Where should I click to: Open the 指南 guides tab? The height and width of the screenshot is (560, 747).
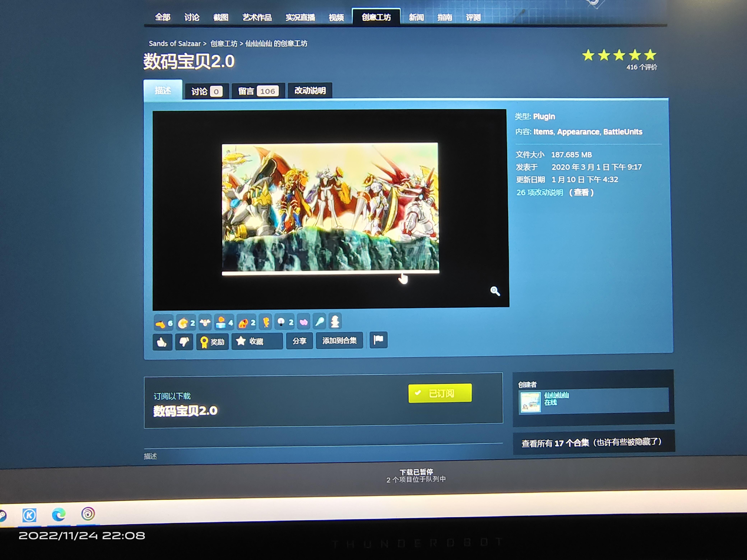point(444,17)
